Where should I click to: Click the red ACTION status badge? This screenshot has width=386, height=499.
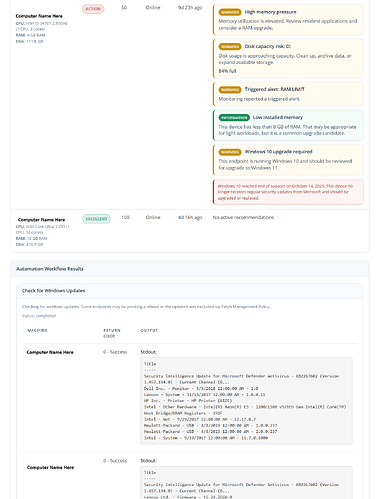point(93,9)
